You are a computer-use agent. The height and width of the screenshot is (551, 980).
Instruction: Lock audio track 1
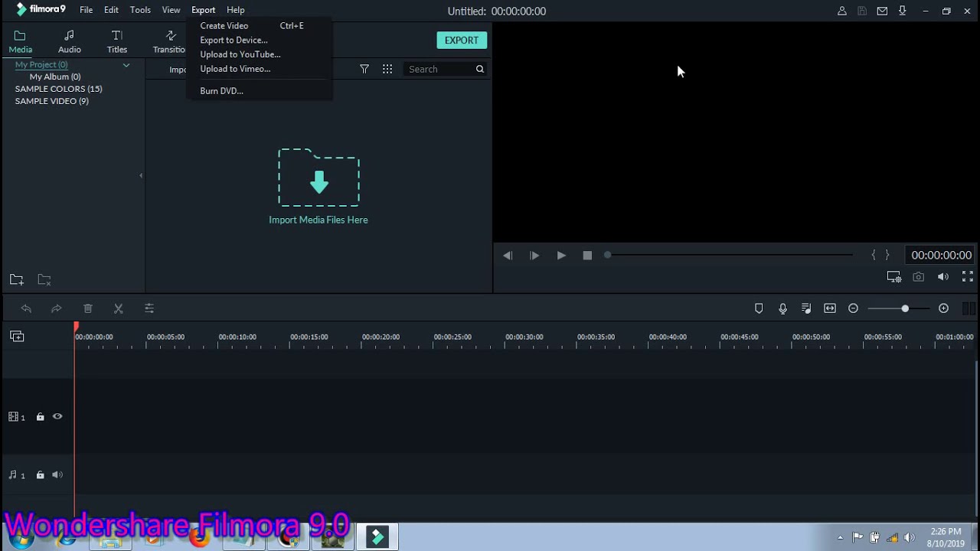[41, 475]
